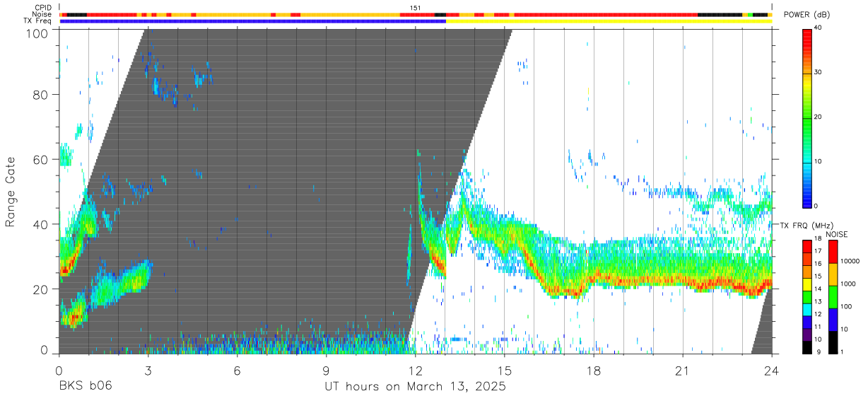
Task: Click the CPID label at top left
Action: pos(43,8)
